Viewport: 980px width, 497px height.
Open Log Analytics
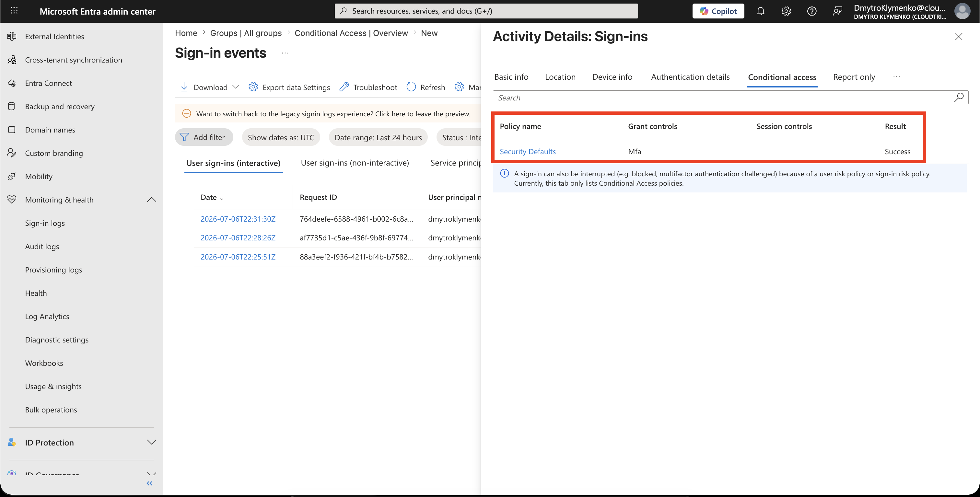(47, 317)
